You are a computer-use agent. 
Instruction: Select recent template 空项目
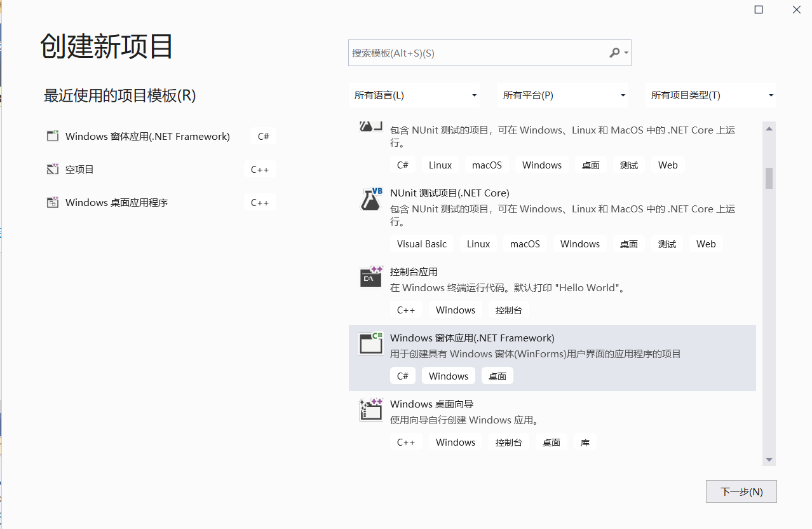click(79, 169)
